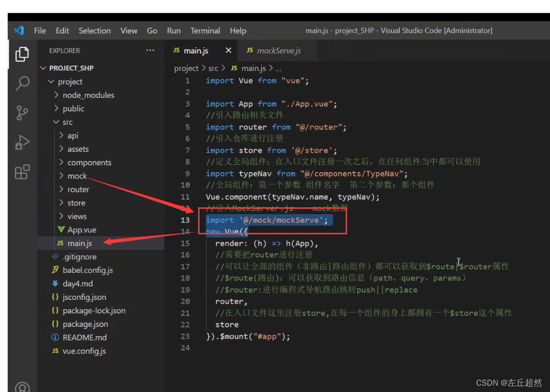Open App.vue from the file tree
The image size is (550, 392).
tap(82, 230)
